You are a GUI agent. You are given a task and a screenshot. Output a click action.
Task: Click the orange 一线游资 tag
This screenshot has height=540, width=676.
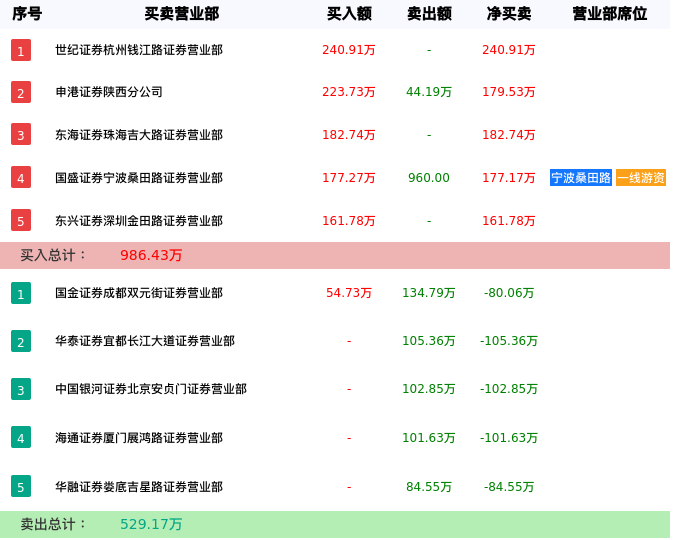[x=641, y=178]
